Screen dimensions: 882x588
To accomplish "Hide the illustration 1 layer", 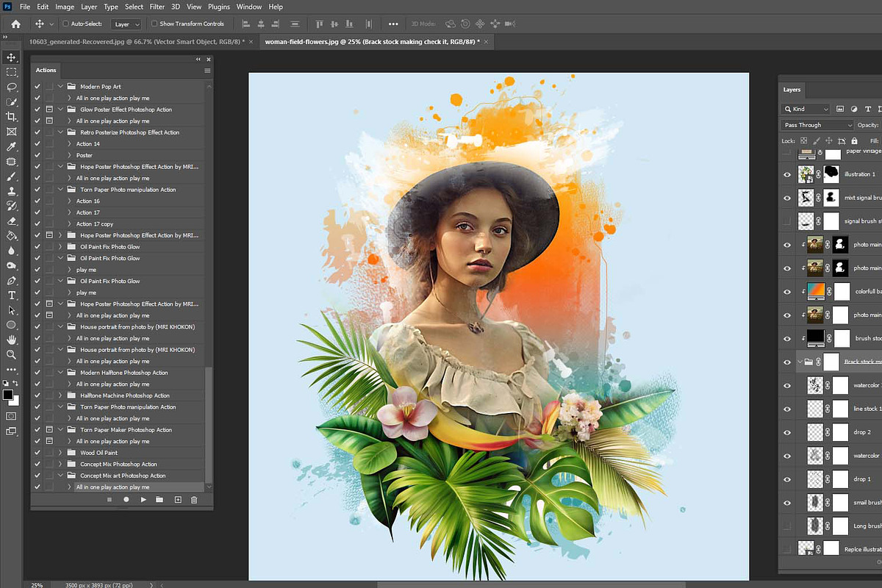I will pyautogui.click(x=787, y=174).
